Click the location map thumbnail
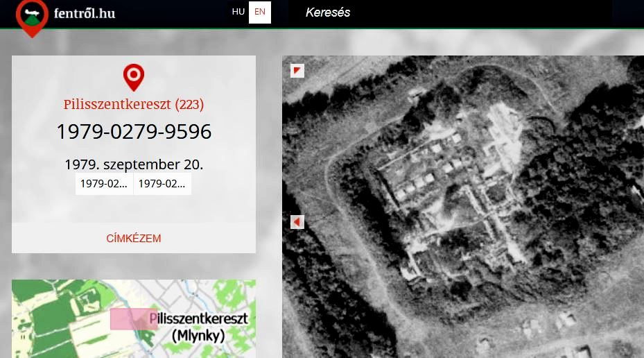Image resolution: width=644 pixels, height=358 pixels. coord(134,319)
